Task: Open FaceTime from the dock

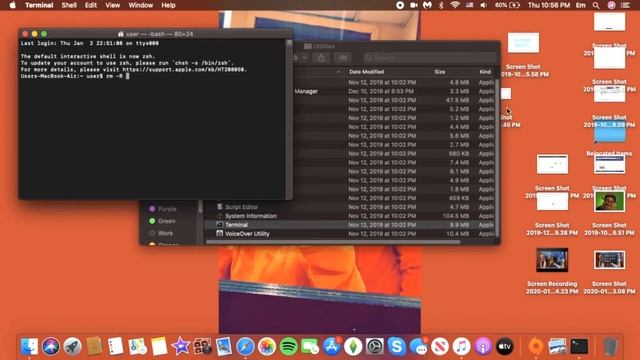Action: [310, 347]
